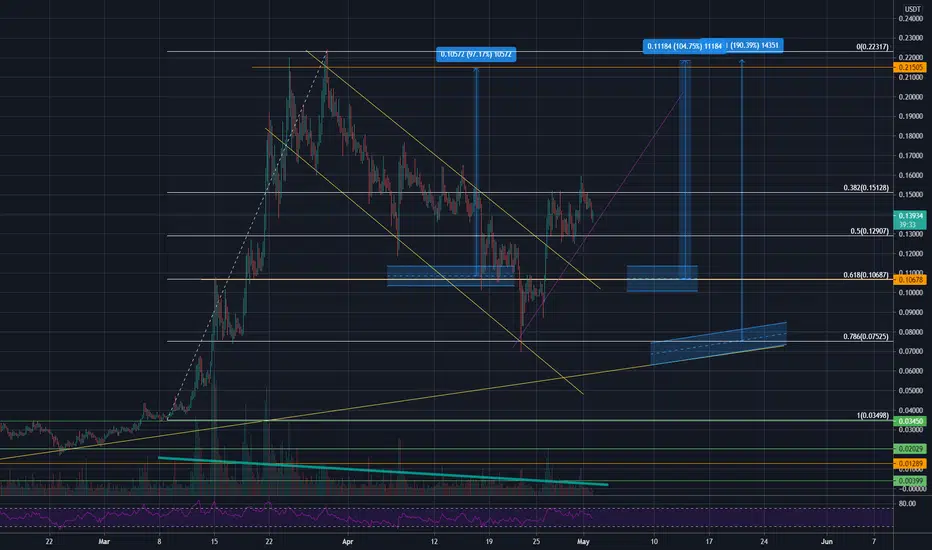Select the 0.382(0.15128) Fibonacci level label
This screenshot has width=932, height=550.
tap(865, 188)
